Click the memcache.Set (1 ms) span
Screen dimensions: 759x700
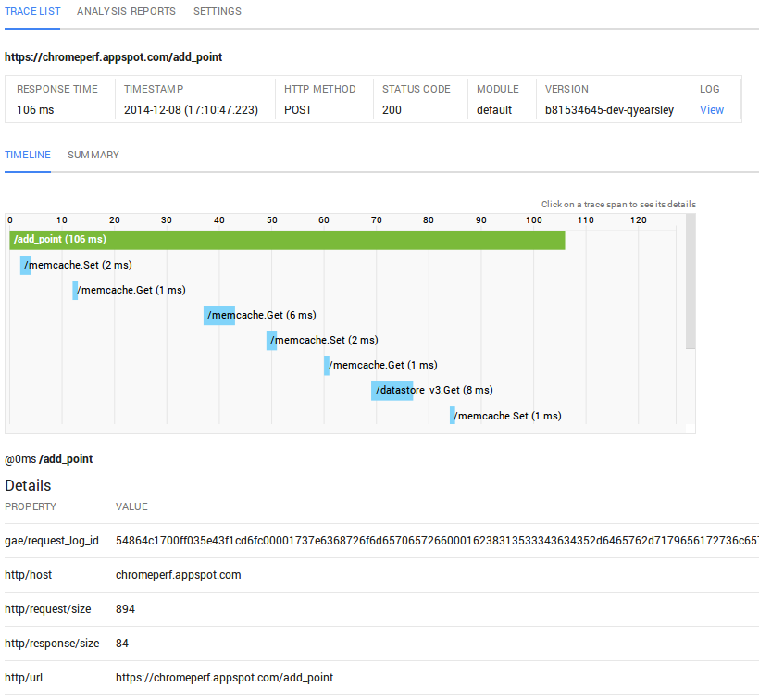tap(453, 416)
